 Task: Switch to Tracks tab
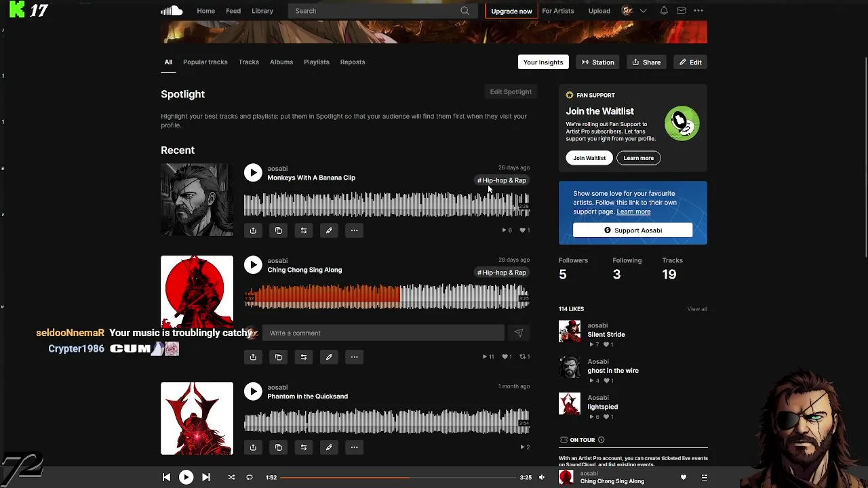pyautogui.click(x=249, y=62)
